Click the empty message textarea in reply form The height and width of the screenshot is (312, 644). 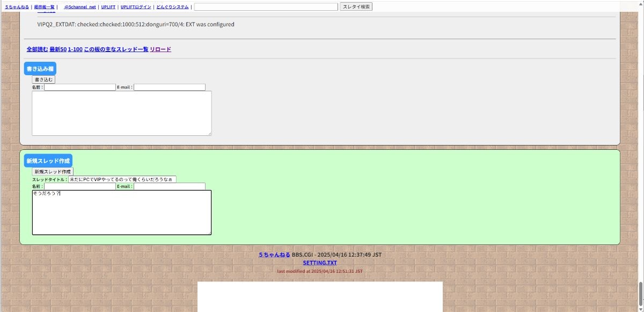point(121,113)
